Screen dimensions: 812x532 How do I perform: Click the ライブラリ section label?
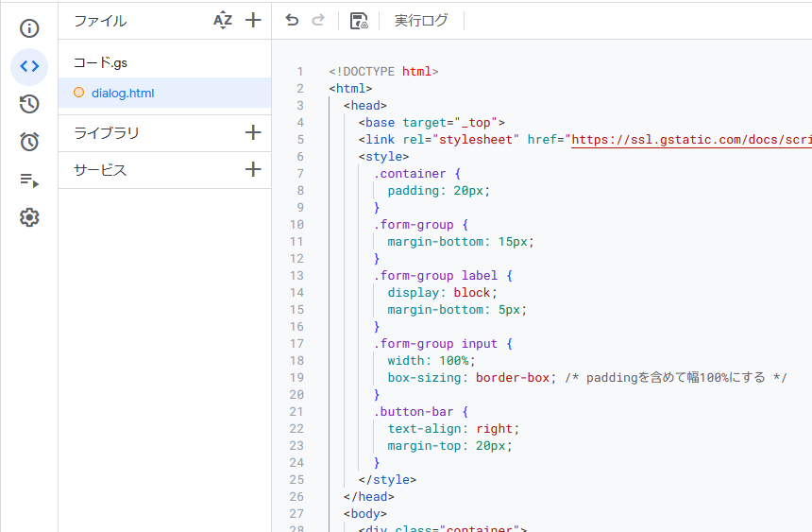click(107, 132)
